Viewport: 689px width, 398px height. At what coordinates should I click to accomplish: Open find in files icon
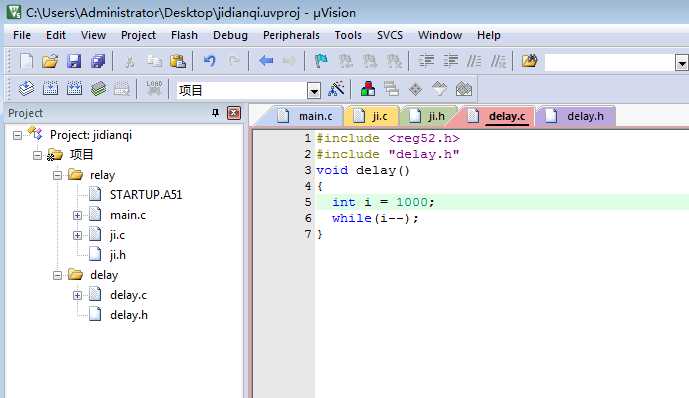tap(529, 61)
